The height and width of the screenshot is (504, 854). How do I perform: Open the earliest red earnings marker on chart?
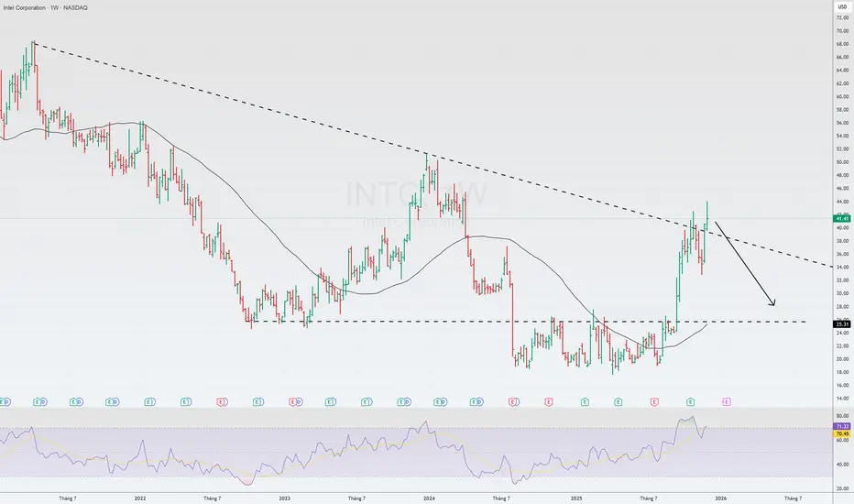pos(221,402)
